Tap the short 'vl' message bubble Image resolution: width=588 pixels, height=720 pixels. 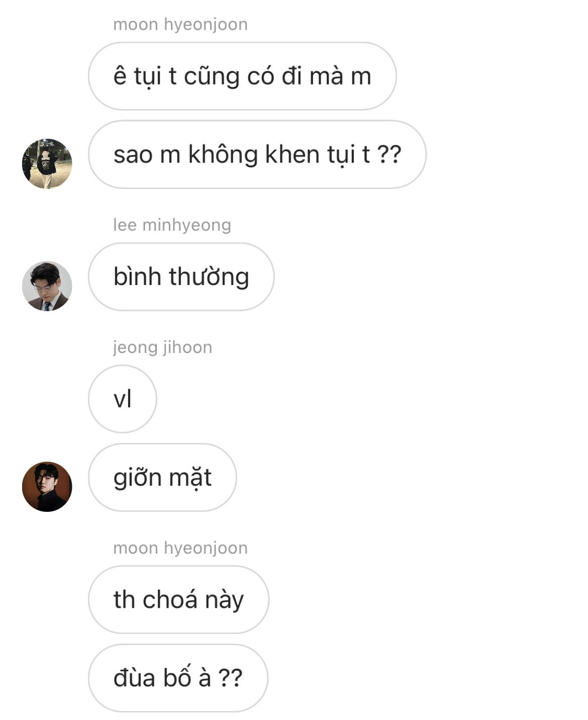point(123,399)
